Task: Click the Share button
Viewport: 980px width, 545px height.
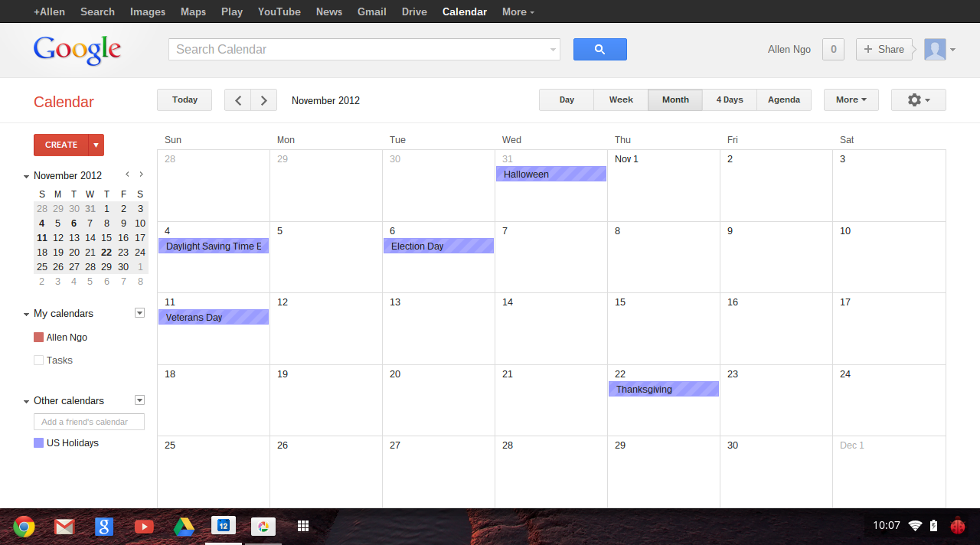Action: tap(884, 49)
